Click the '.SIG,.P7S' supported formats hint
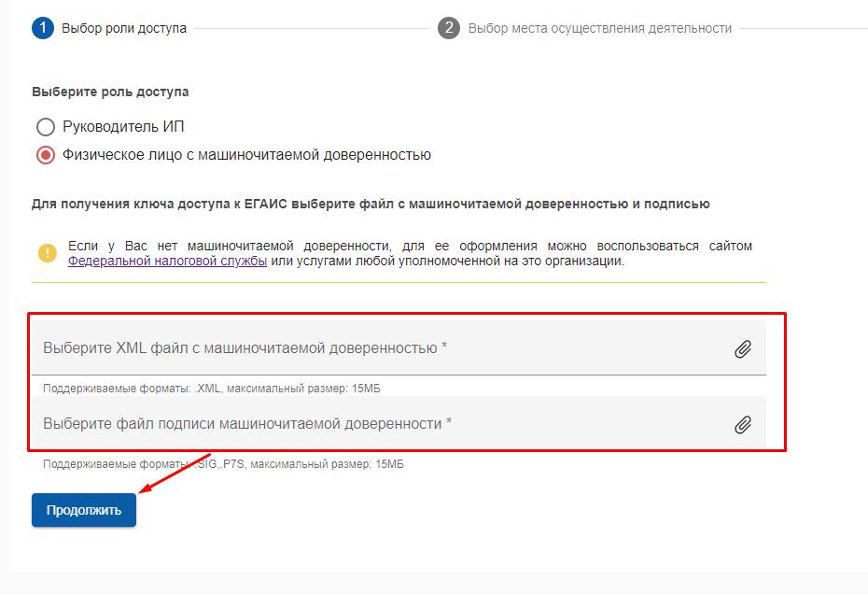 pyautogui.click(x=223, y=464)
